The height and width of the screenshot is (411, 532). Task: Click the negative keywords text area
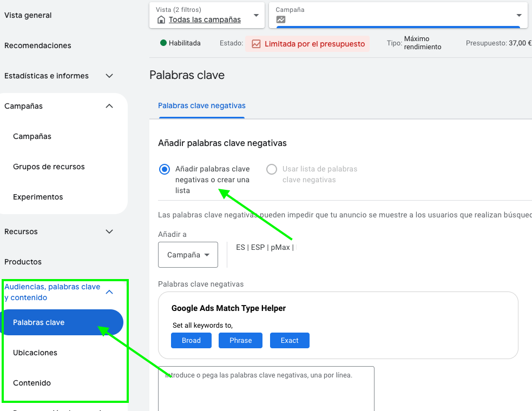tap(266, 388)
